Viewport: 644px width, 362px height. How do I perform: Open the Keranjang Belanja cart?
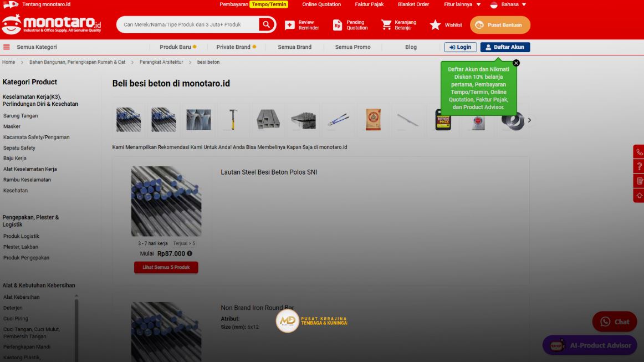(x=386, y=25)
